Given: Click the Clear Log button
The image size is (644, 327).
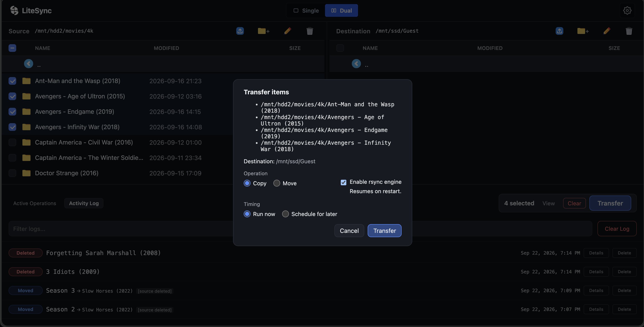Looking at the screenshot, I should [x=617, y=229].
